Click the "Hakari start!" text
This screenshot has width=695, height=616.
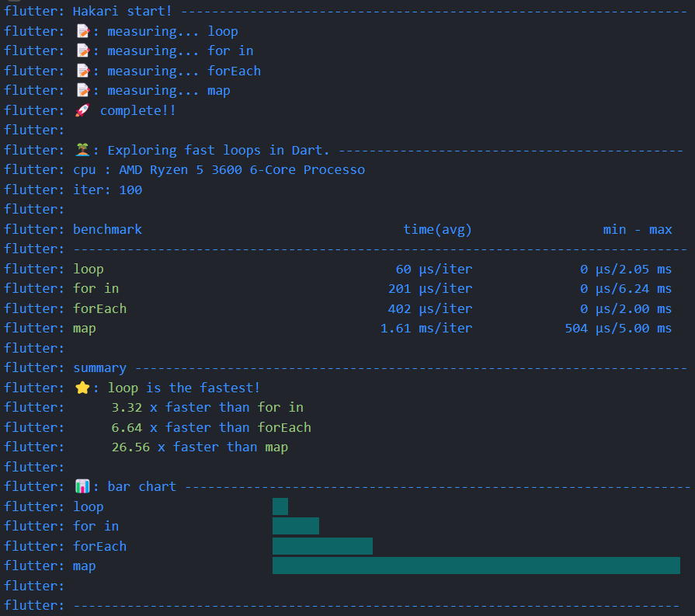(x=123, y=10)
